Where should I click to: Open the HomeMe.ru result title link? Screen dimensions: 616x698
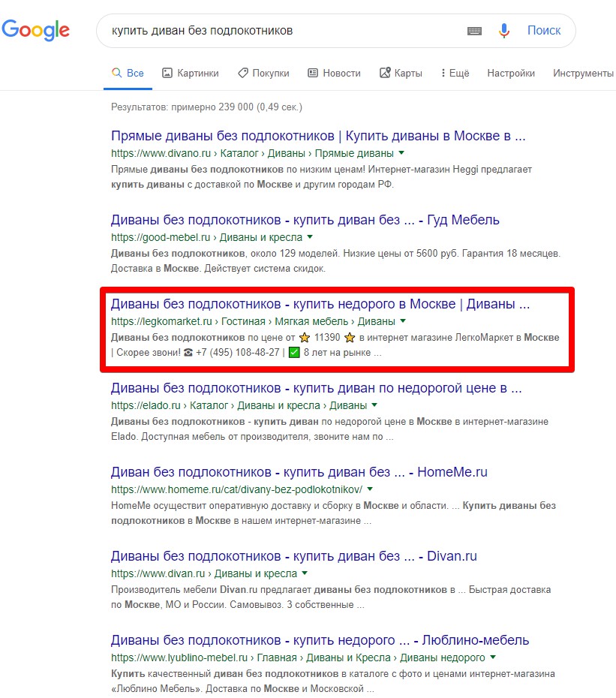click(x=299, y=472)
